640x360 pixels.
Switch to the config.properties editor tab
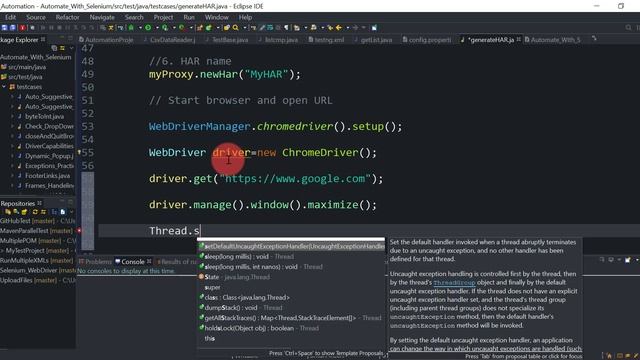pos(427,40)
